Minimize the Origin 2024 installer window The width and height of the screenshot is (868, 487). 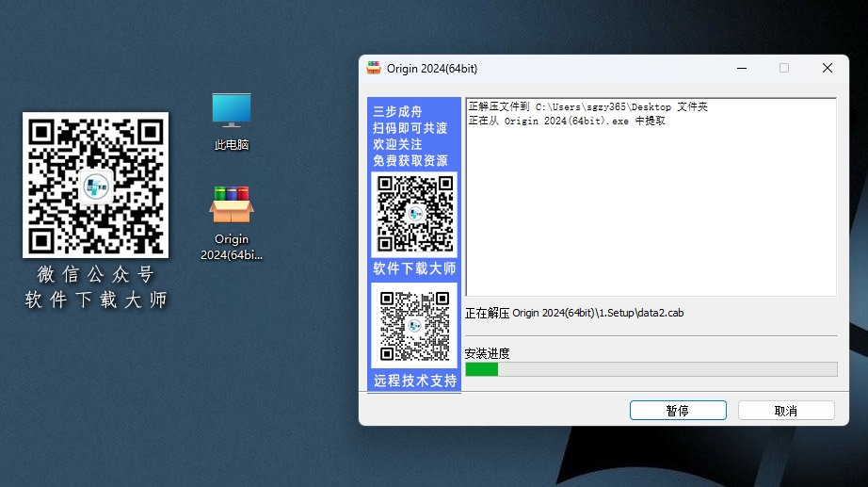coord(741,68)
